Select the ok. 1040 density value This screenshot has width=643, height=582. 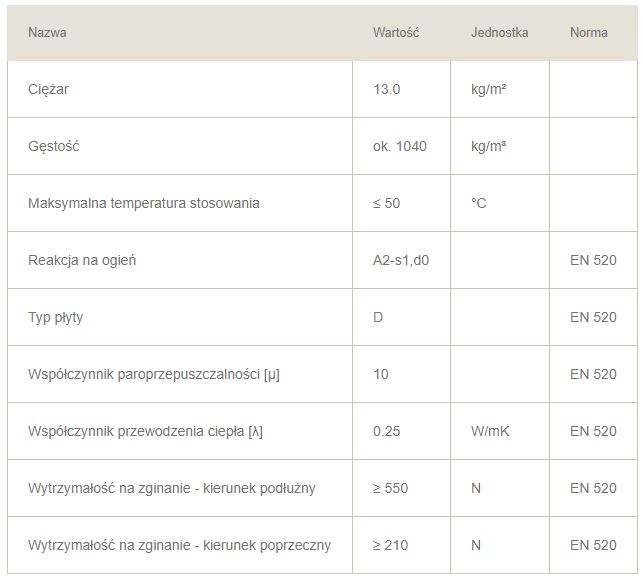click(399, 146)
